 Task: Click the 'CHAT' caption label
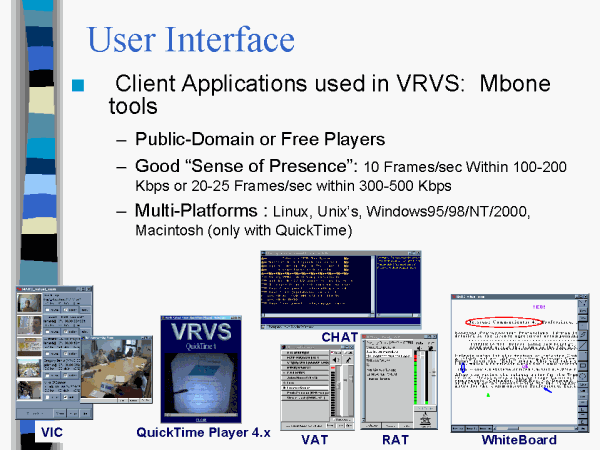[339, 337]
